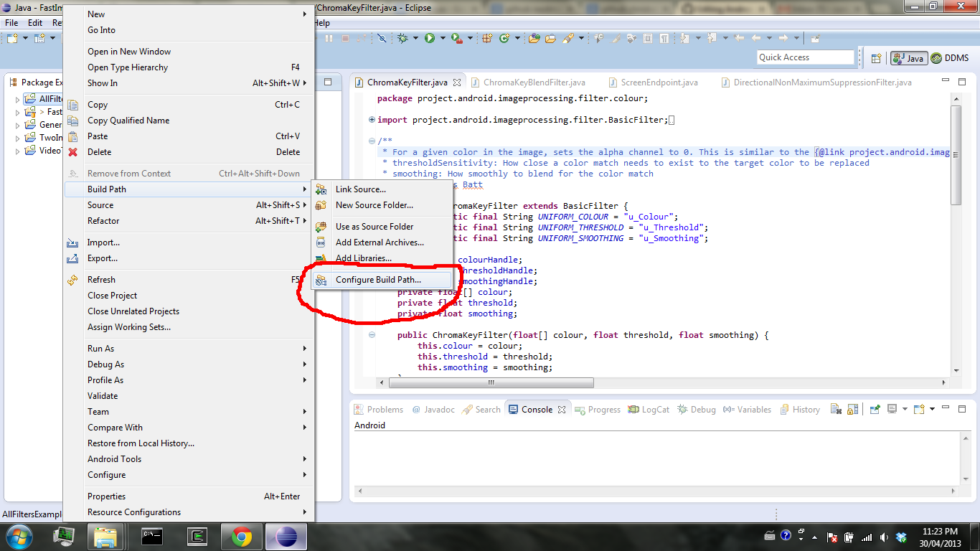Click the Open Console icon
The width and height of the screenshot is (980, 551).
point(919,409)
